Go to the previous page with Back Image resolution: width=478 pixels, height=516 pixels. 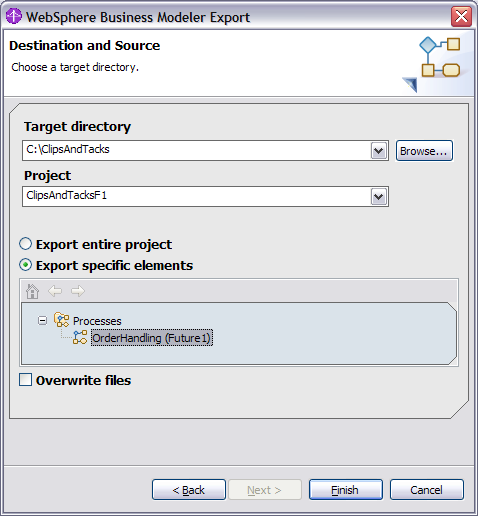click(x=189, y=490)
